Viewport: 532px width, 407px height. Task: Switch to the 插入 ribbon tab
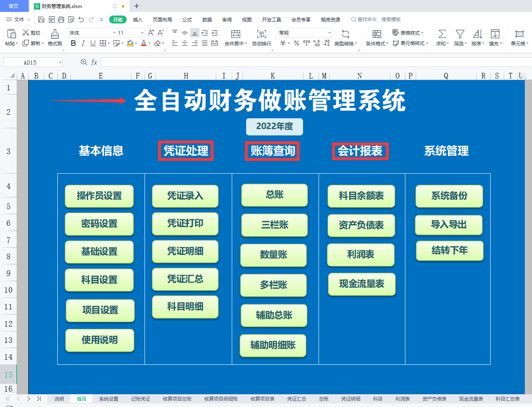coord(137,19)
